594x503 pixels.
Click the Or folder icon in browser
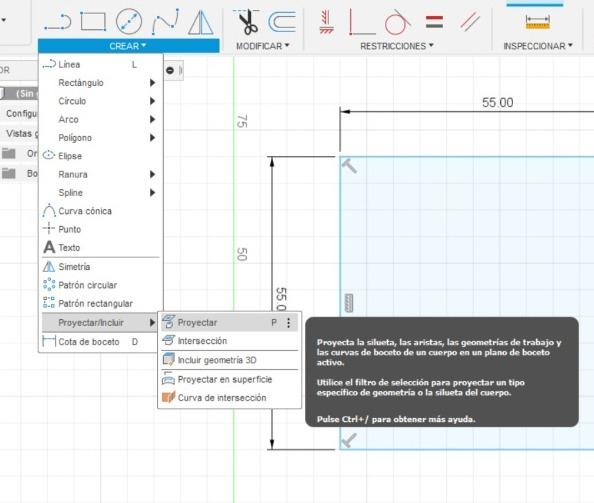pos(9,153)
